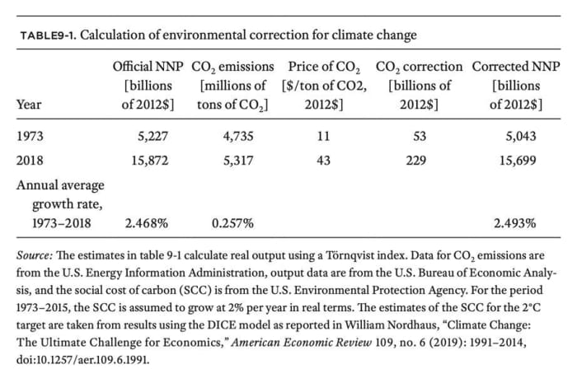Click the CO₂ price value 43
This screenshot has width=577, height=392.
pyautogui.click(x=324, y=161)
